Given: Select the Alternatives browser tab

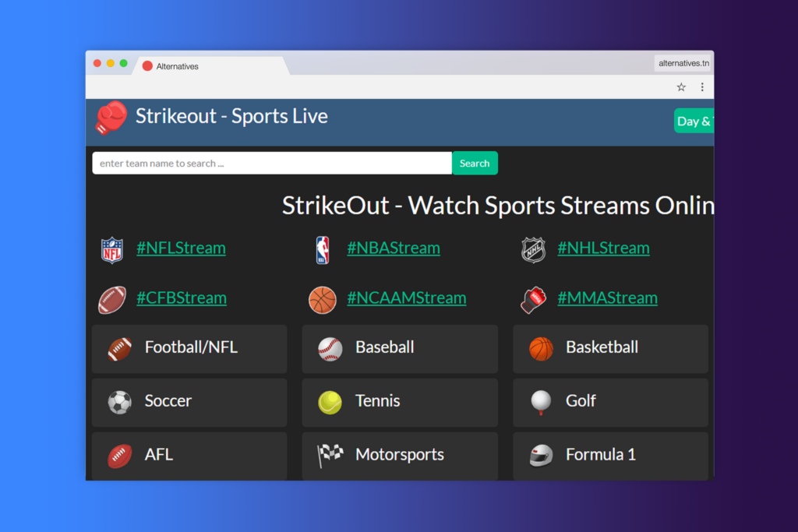Looking at the screenshot, I should pos(211,66).
